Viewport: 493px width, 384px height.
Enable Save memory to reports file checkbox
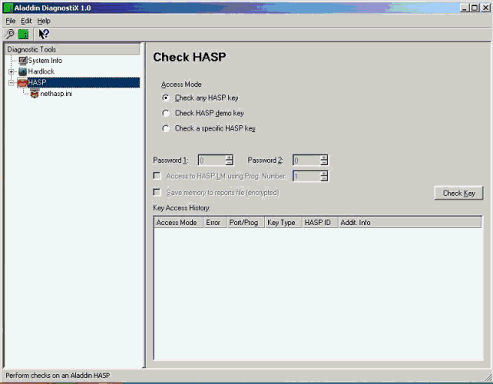(x=157, y=192)
